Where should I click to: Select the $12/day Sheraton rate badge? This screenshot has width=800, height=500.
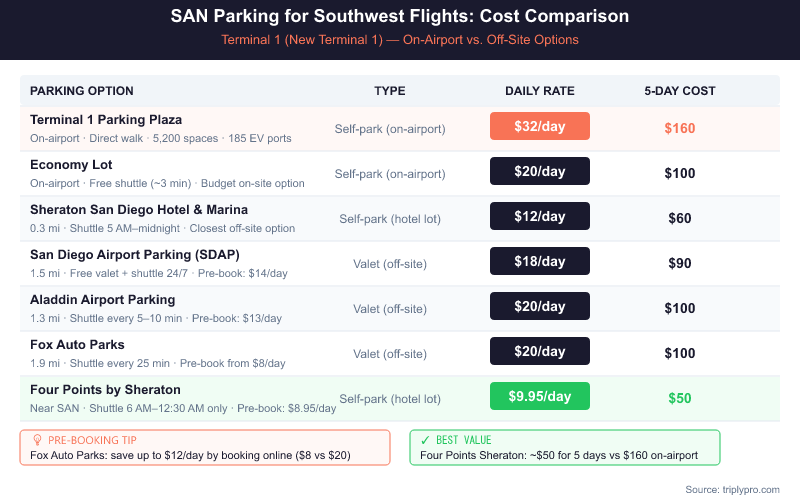tap(540, 216)
